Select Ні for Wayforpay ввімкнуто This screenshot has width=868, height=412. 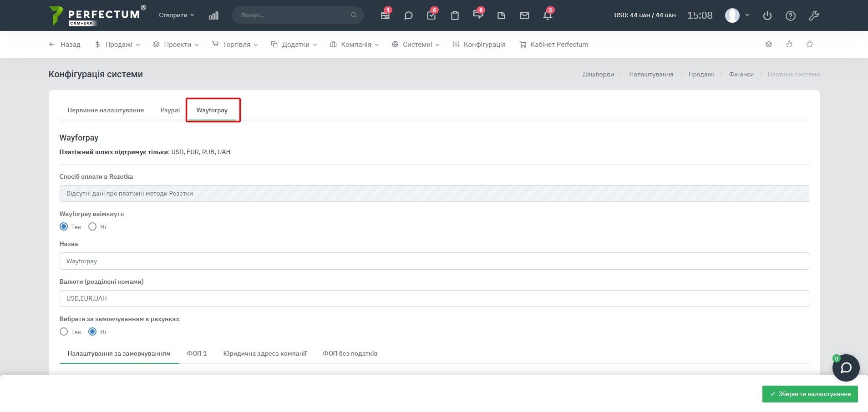click(x=92, y=226)
